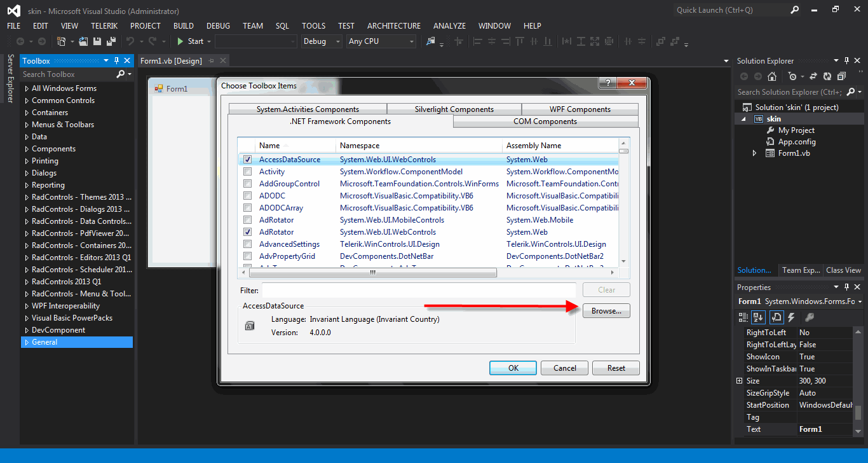
Task: Expand Containers group in Toolbox
Action: click(27, 113)
